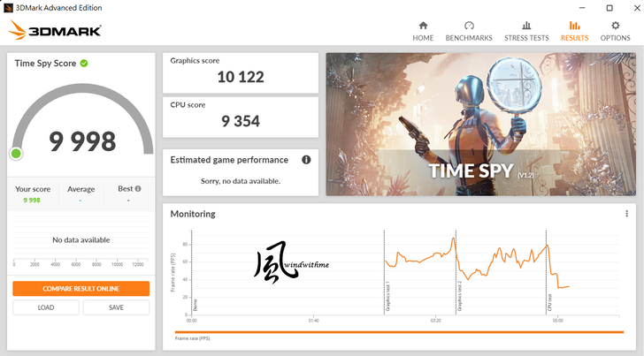Open the Stress Tests tab
This screenshot has height=356, width=644.
[x=526, y=32]
